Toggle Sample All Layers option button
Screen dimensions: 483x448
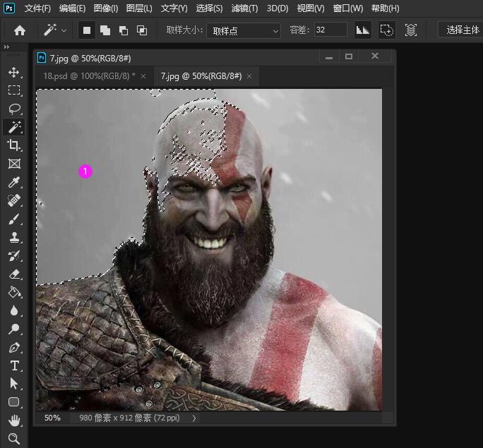pyautogui.click(x=411, y=30)
